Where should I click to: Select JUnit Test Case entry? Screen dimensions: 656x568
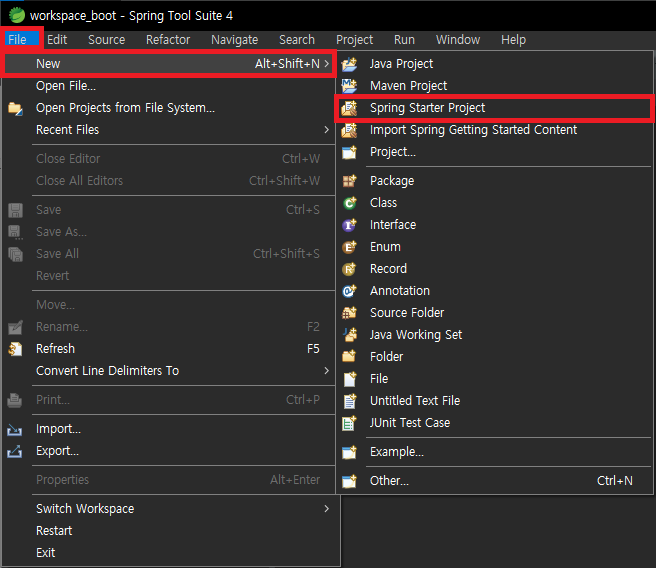coord(494,423)
